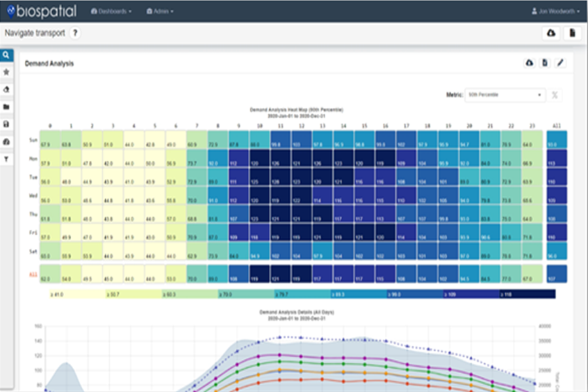This screenshot has height=392, width=588.
Task: Click the Saturday hour 23 heat map cell
Action: click(x=532, y=251)
